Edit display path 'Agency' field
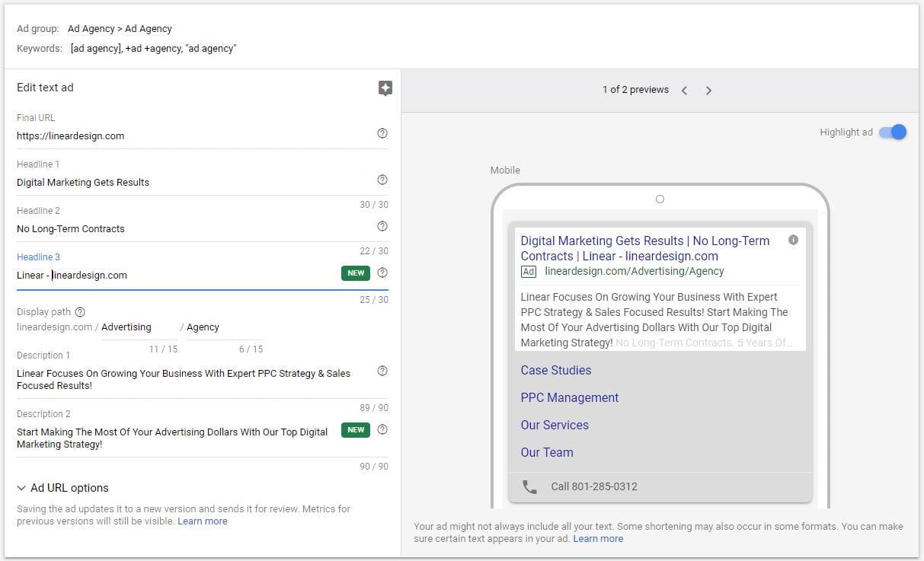The image size is (924, 561). [225, 327]
